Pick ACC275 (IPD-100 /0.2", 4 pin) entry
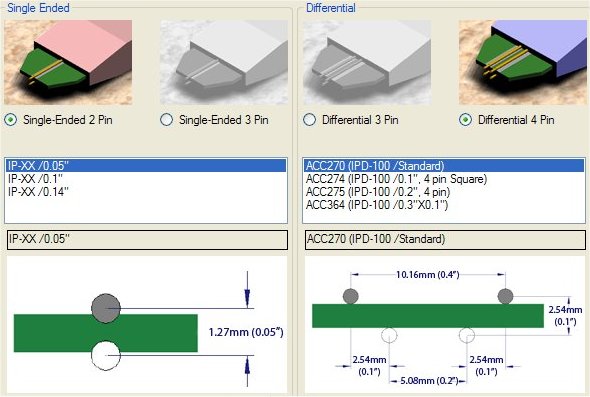 pos(444,192)
